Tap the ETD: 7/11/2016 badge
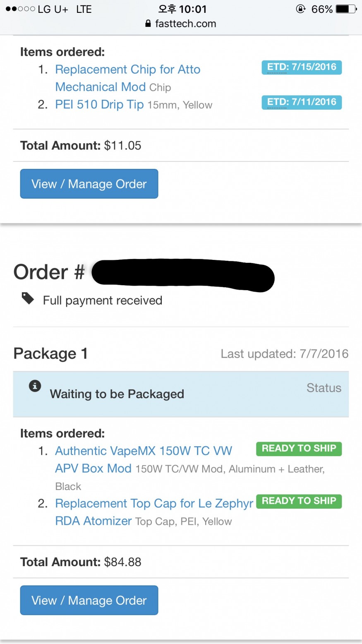 point(302,102)
